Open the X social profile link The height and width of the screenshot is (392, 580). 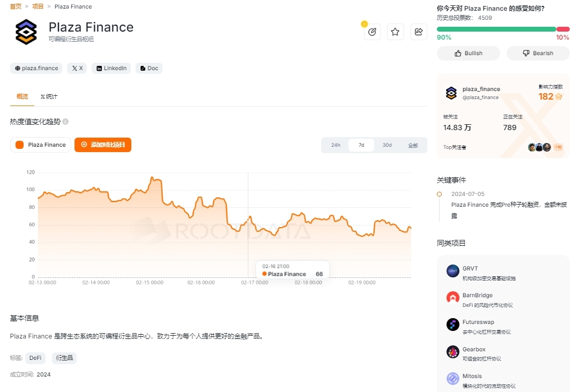click(x=77, y=69)
